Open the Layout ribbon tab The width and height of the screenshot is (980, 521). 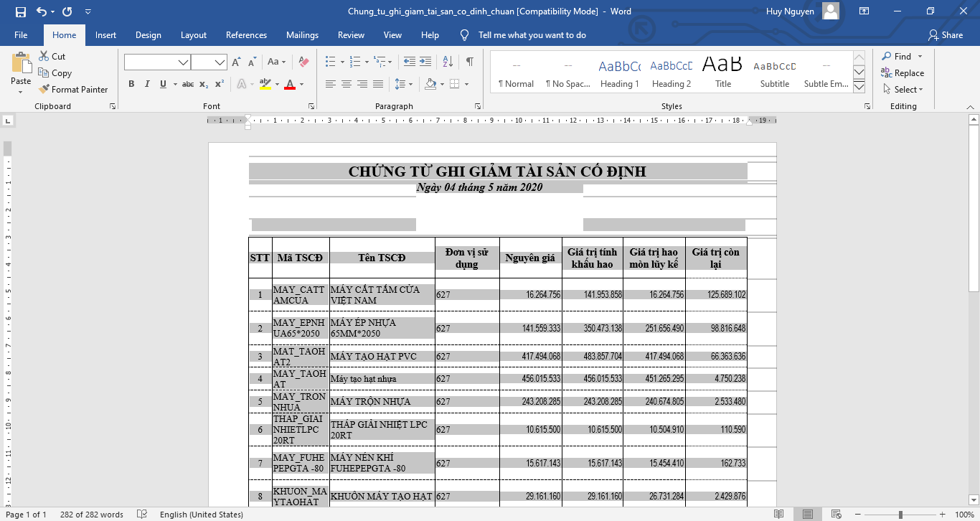point(193,35)
